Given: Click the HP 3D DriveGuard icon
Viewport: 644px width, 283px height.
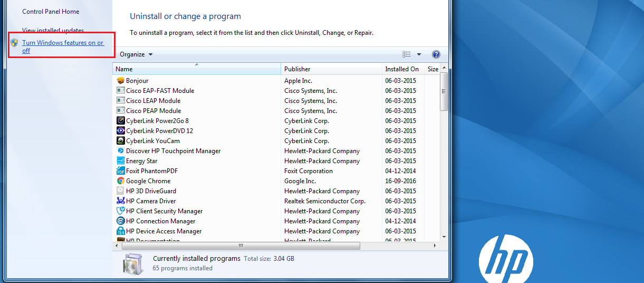Looking at the screenshot, I should [x=121, y=191].
